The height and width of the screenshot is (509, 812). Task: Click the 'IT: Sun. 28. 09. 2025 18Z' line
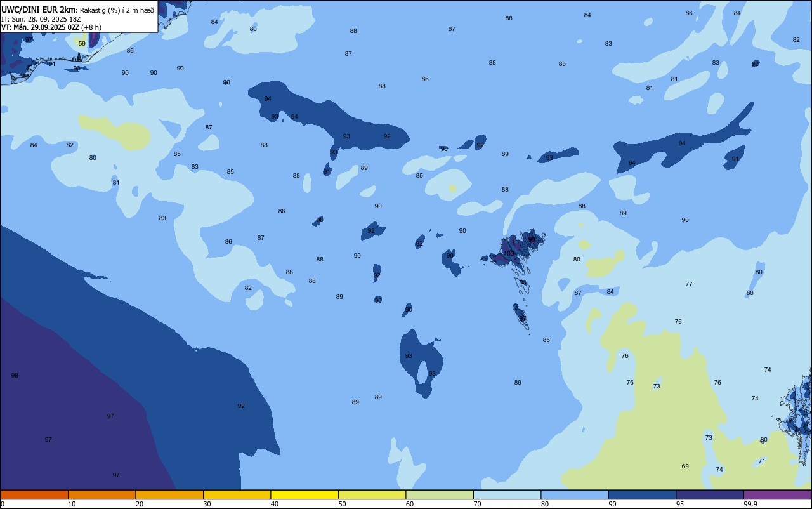(x=41, y=18)
